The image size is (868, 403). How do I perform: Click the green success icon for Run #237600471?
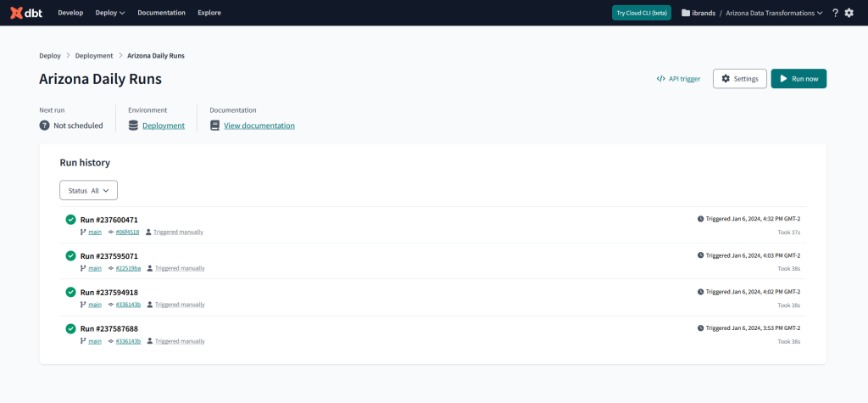pos(71,220)
